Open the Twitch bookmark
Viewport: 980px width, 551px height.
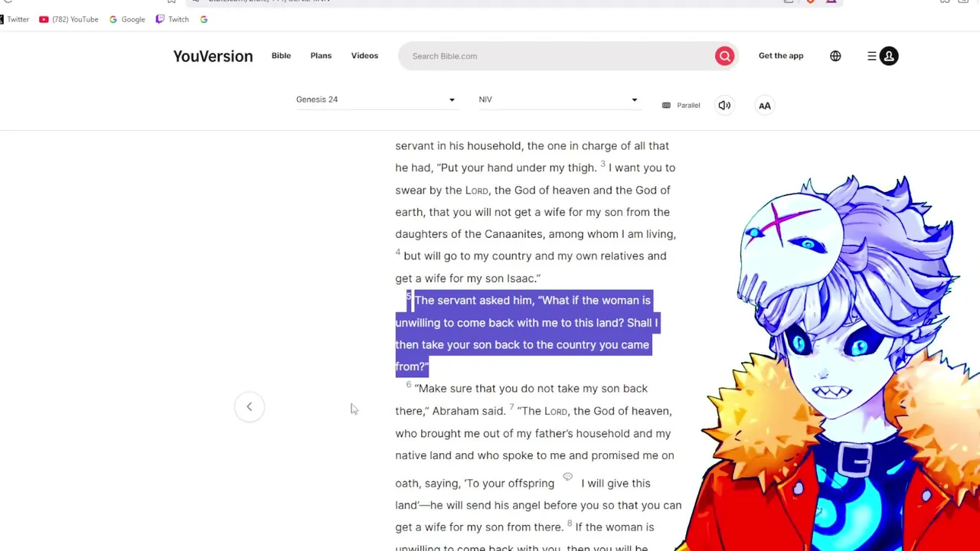[x=172, y=19]
